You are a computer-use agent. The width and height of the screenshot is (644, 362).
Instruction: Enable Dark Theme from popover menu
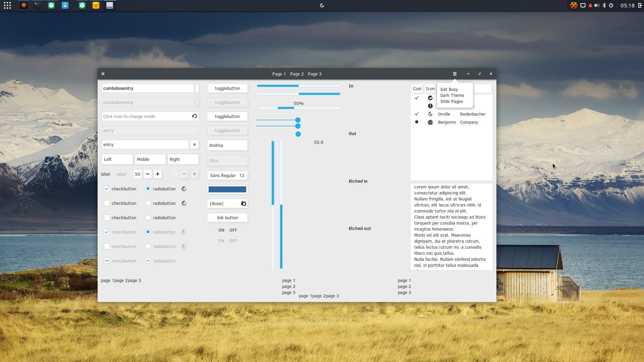coord(452,96)
